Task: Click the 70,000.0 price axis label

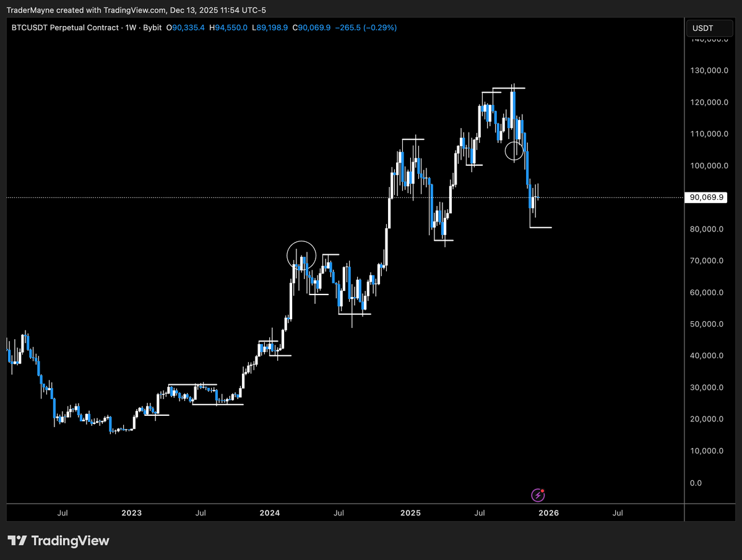Action: [x=707, y=261]
